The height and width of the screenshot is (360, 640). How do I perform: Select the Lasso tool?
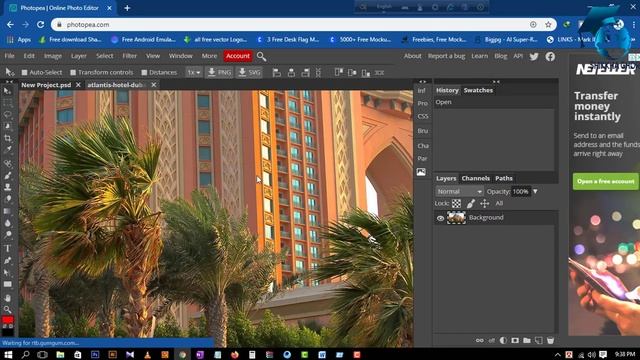[x=7, y=115]
